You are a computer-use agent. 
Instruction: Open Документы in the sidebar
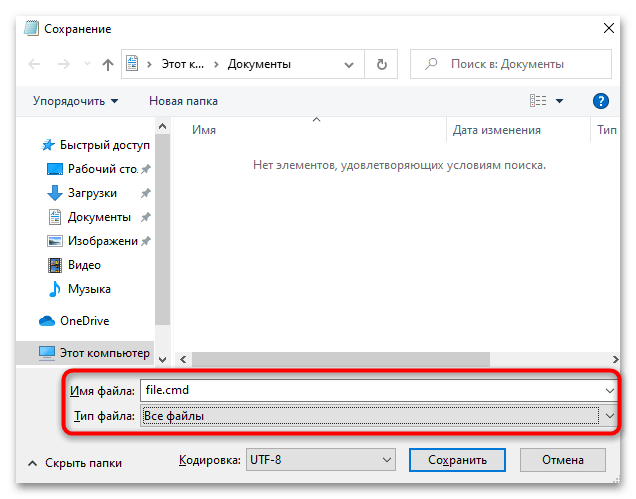pos(99,217)
